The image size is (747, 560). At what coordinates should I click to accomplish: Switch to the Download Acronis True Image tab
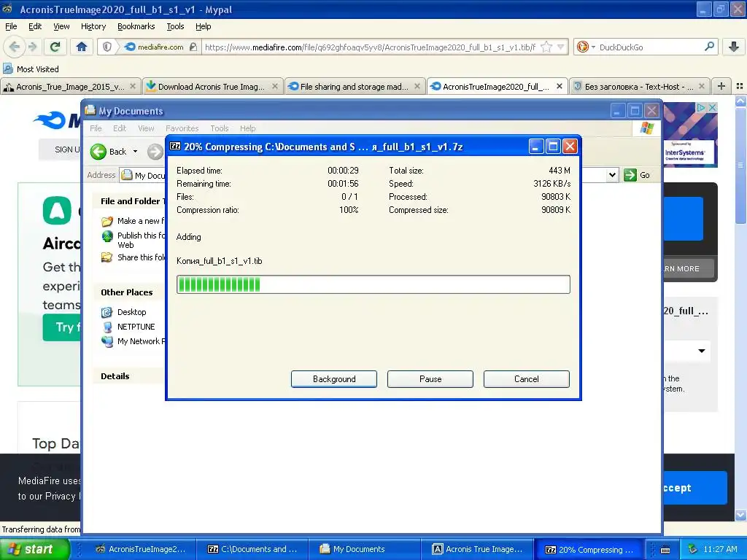click(212, 87)
